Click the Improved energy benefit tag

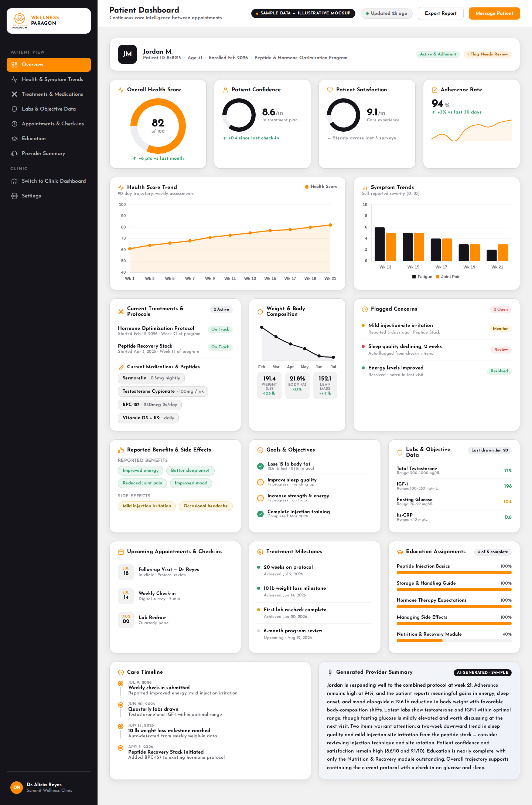point(140,471)
